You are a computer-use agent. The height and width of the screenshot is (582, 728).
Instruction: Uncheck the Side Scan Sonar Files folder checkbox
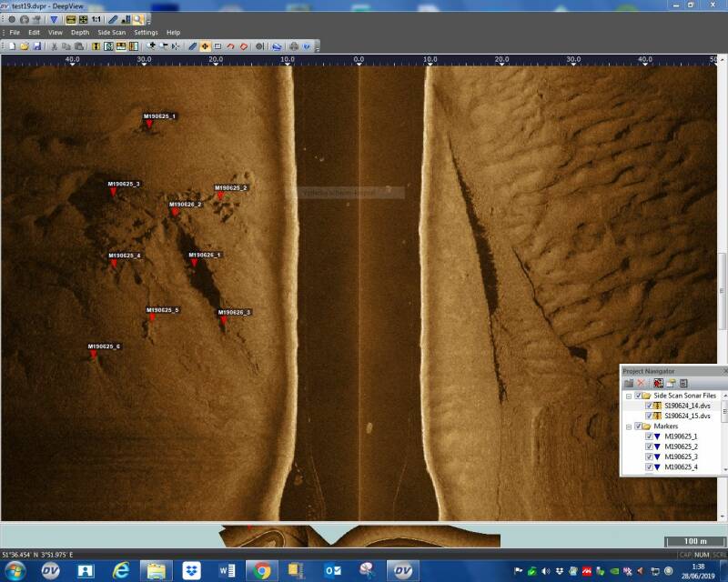pos(639,396)
